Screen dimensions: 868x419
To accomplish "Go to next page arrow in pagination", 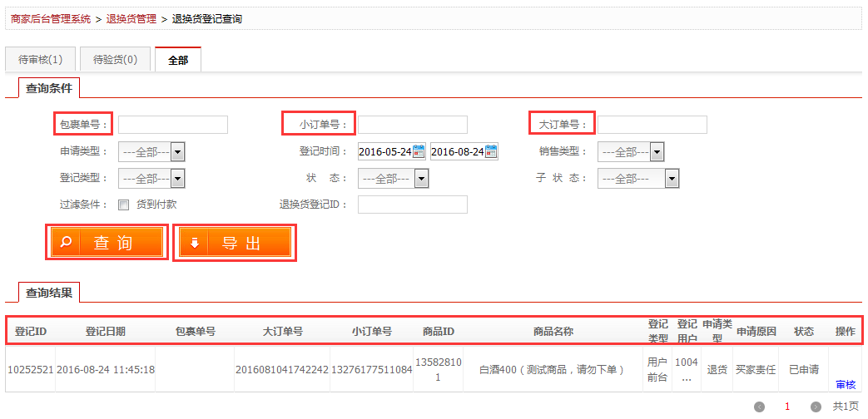I will pos(816,407).
